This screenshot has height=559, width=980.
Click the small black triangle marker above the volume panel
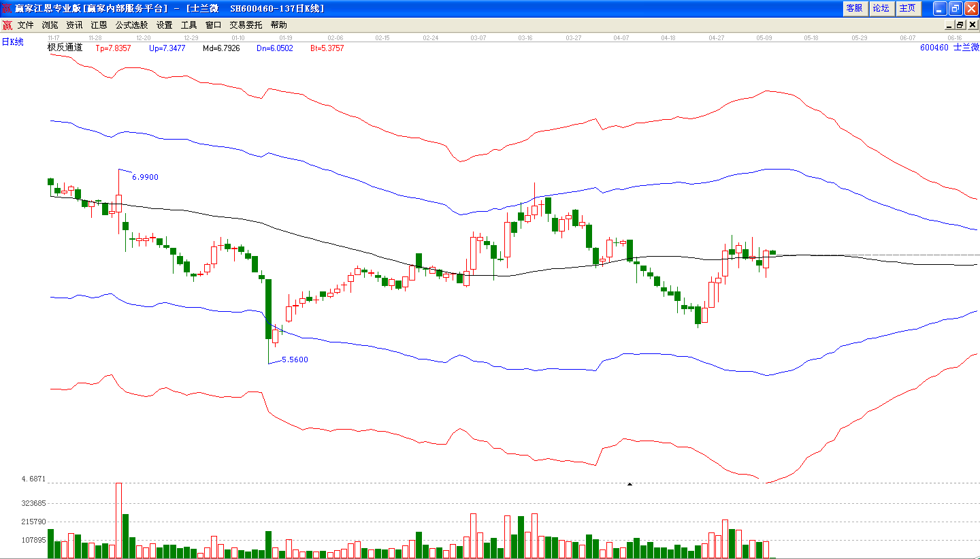(630, 484)
